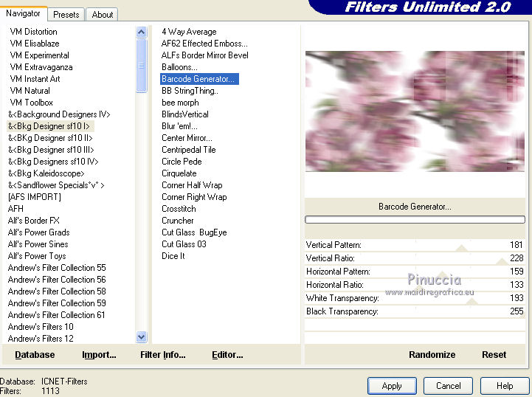Choose the Circle Pede filter
Viewport: 532px width, 397px height.
point(182,162)
